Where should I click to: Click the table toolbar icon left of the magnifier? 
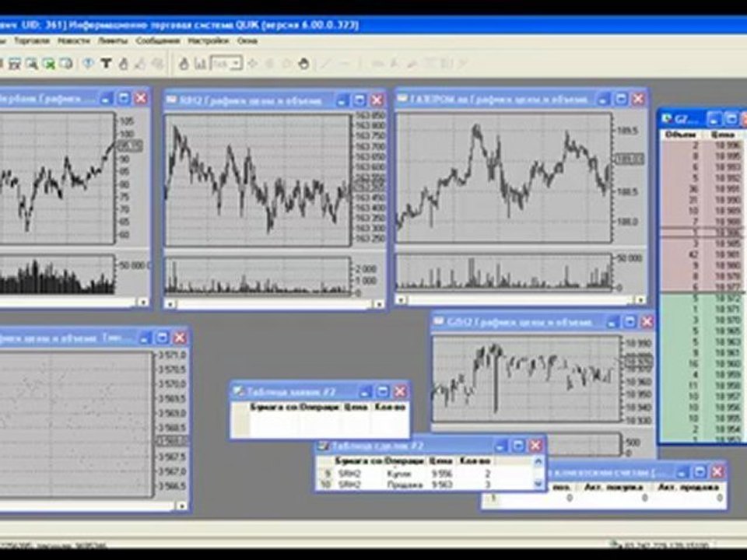coord(14,63)
